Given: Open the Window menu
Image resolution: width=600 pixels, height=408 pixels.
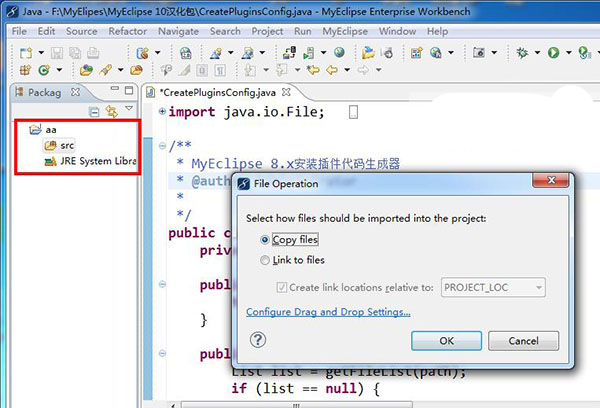Looking at the screenshot, I should pyautogui.click(x=397, y=31).
